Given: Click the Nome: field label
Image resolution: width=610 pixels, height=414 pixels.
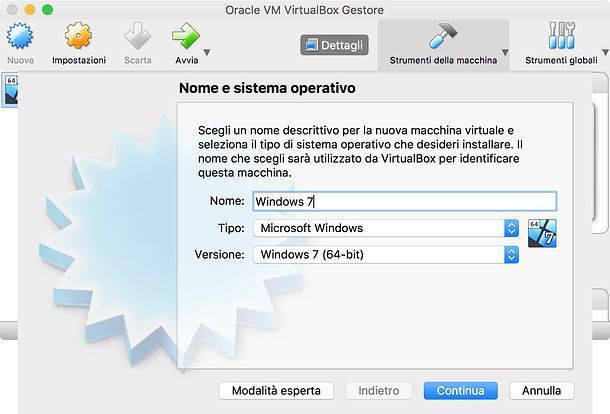Looking at the screenshot, I should (227, 201).
